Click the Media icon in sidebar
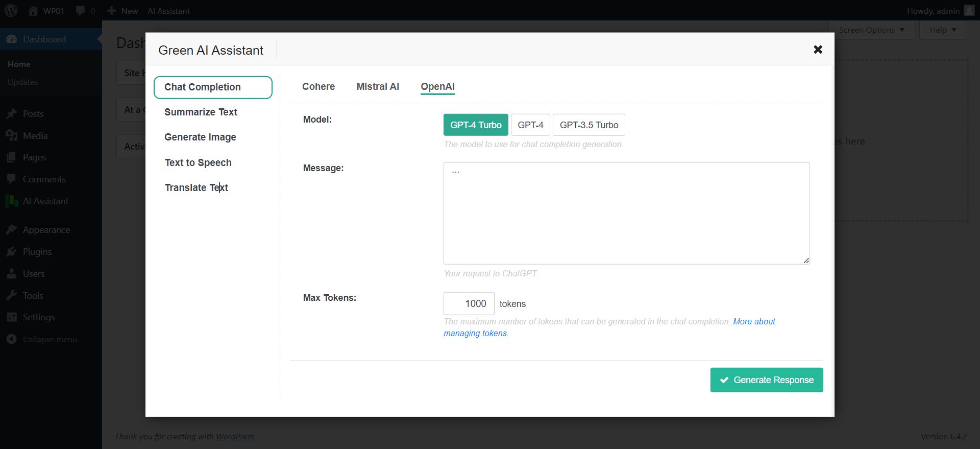This screenshot has height=449, width=980. coord(12,136)
